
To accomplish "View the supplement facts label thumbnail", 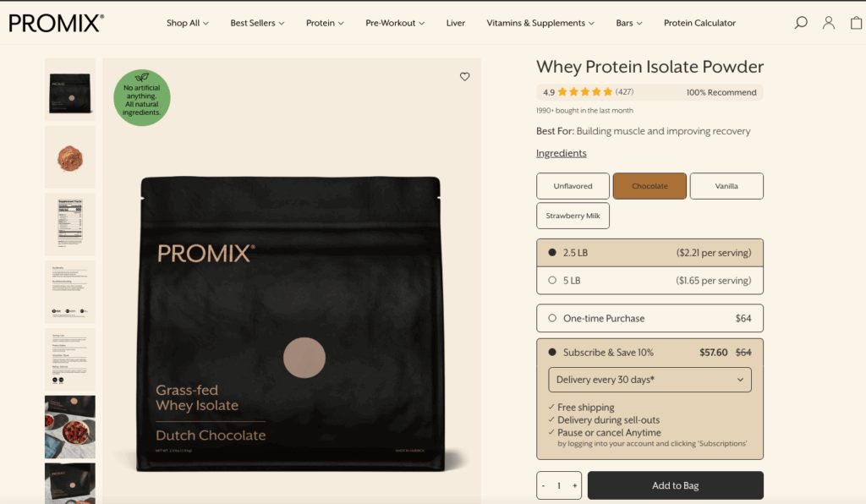I will pos(70,223).
